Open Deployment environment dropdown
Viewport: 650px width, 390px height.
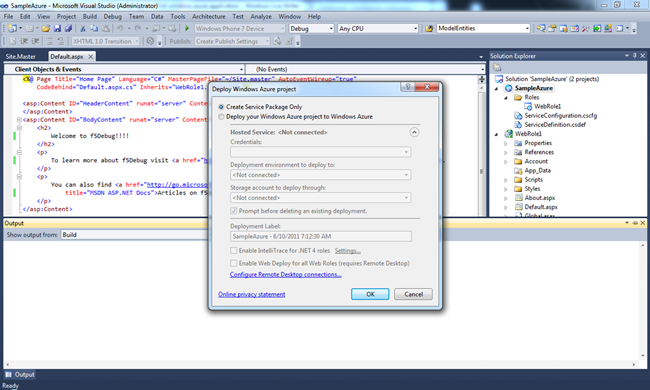(321, 175)
